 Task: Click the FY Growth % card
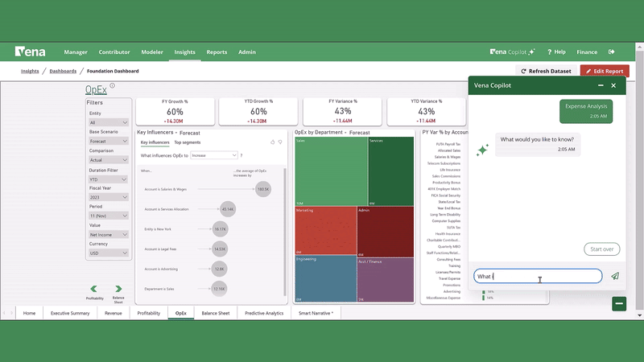(175, 111)
